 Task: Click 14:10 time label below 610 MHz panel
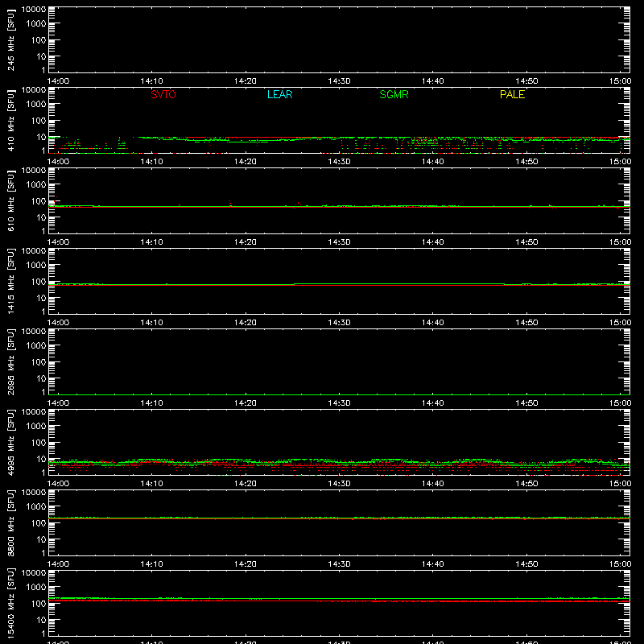151,242
